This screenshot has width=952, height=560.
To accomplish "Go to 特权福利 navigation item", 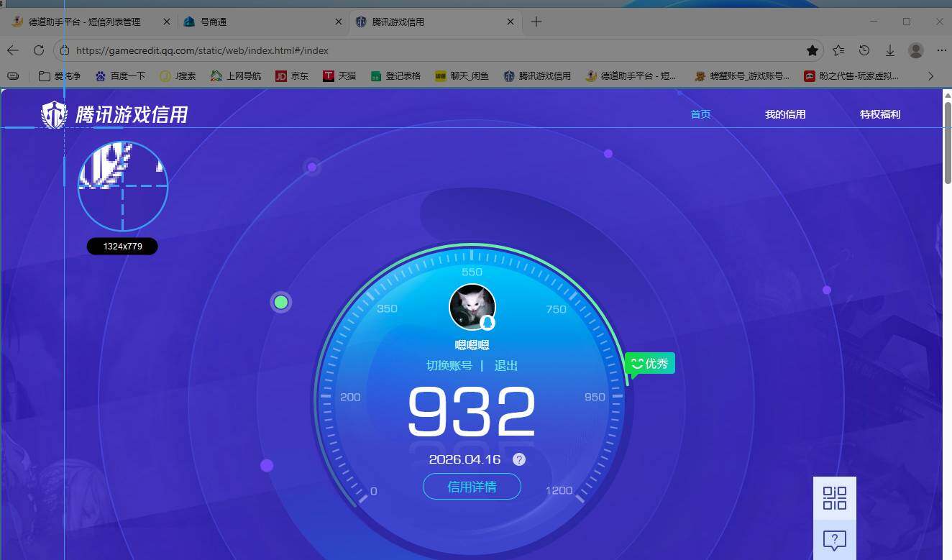I will [x=880, y=114].
